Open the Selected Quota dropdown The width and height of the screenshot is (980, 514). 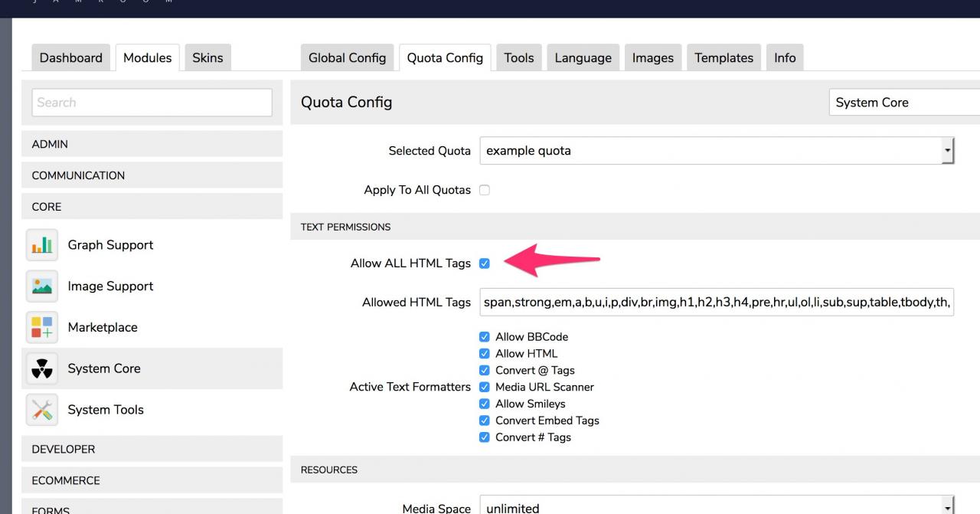point(717,151)
